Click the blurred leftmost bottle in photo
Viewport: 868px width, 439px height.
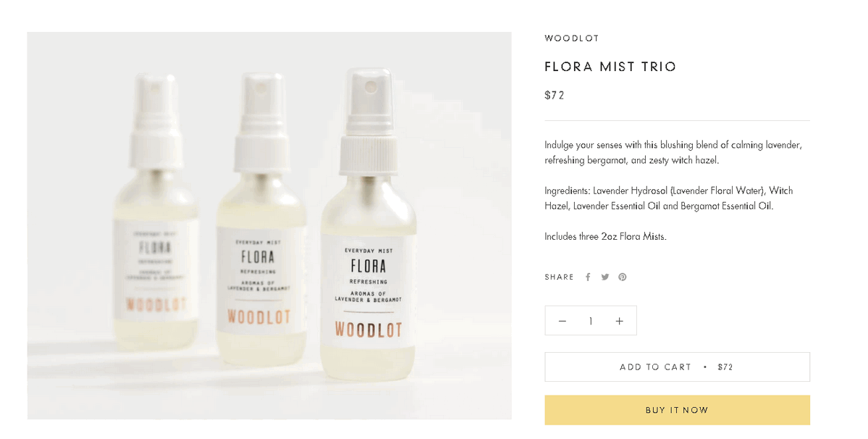[x=156, y=213]
